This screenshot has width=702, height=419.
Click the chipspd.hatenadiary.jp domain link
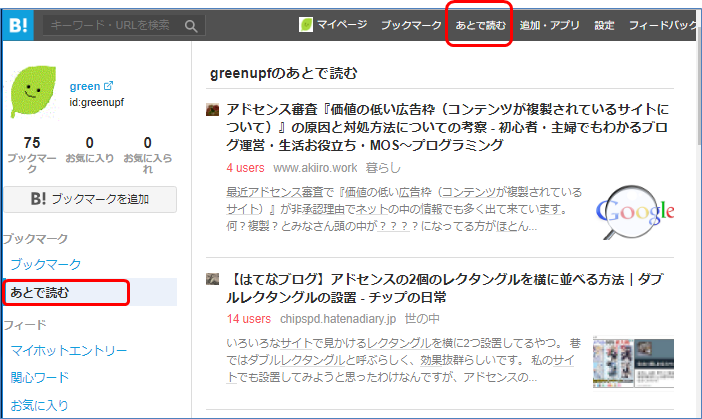pos(338,319)
